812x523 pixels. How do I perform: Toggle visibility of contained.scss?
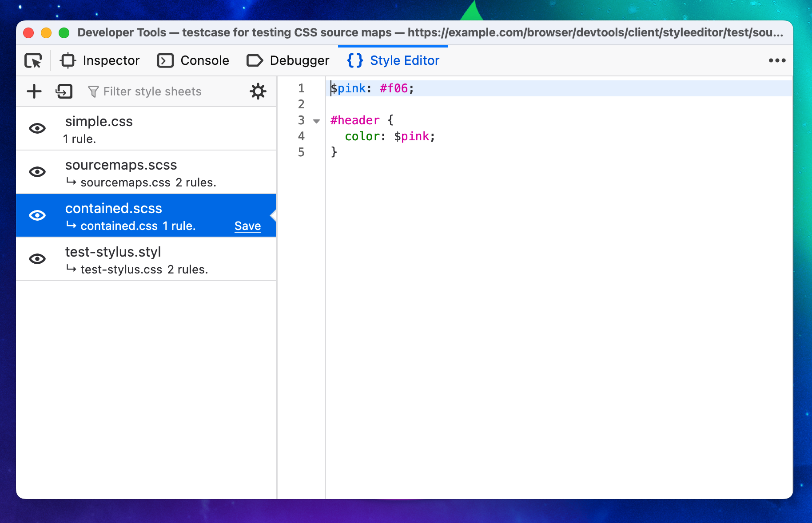click(38, 216)
